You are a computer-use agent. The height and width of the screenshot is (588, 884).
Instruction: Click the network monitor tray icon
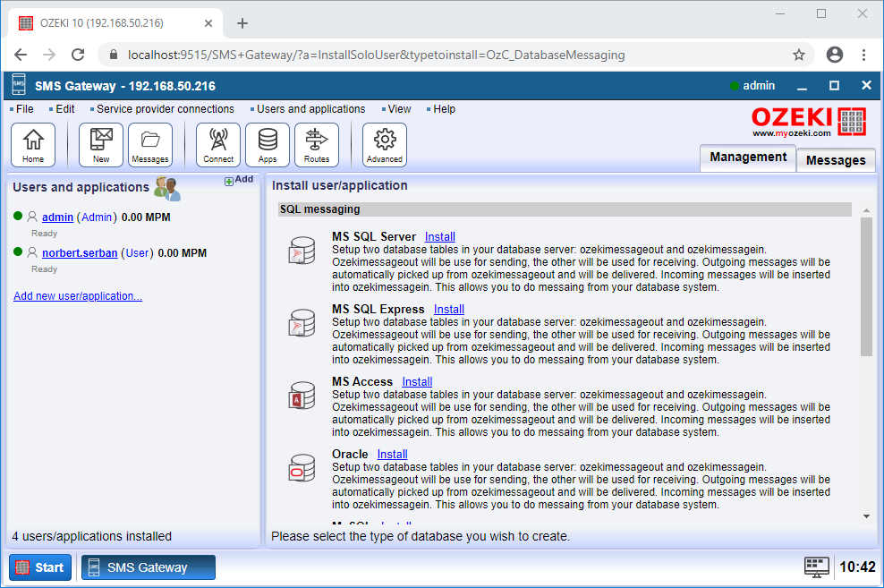click(816, 567)
